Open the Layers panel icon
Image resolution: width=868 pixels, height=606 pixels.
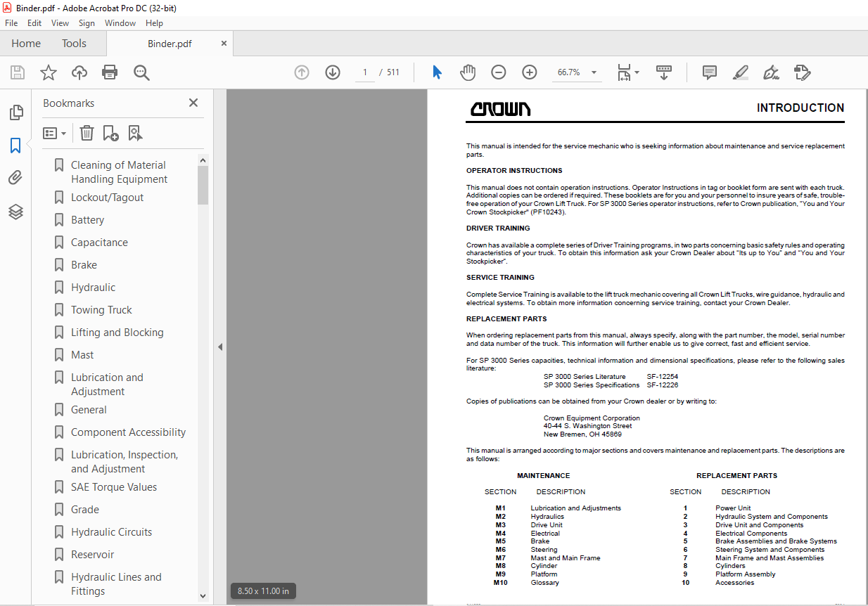15,212
